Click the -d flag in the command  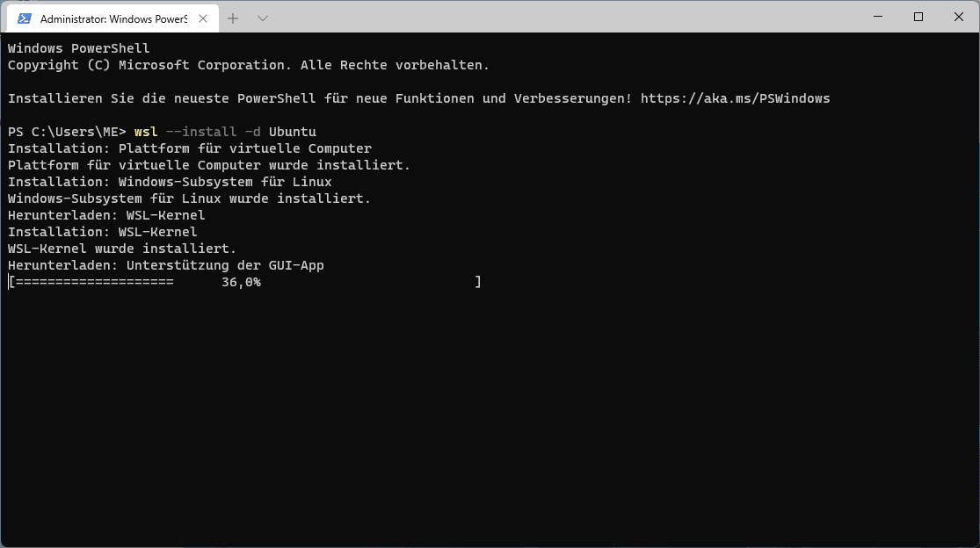pos(252,132)
